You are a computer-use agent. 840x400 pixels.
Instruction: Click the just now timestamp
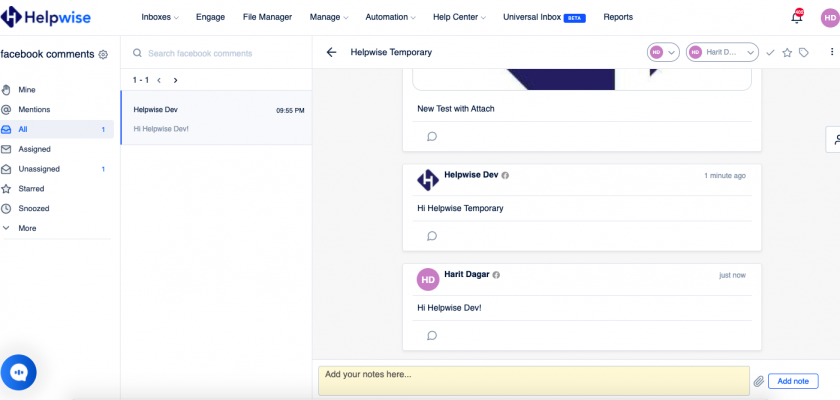(x=732, y=275)
